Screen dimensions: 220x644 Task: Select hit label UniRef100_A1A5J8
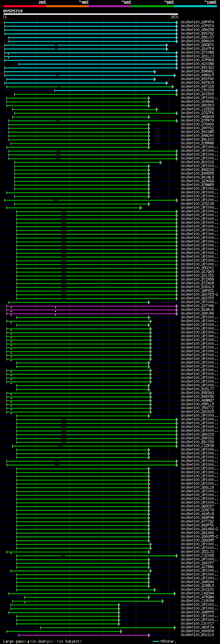197,514
